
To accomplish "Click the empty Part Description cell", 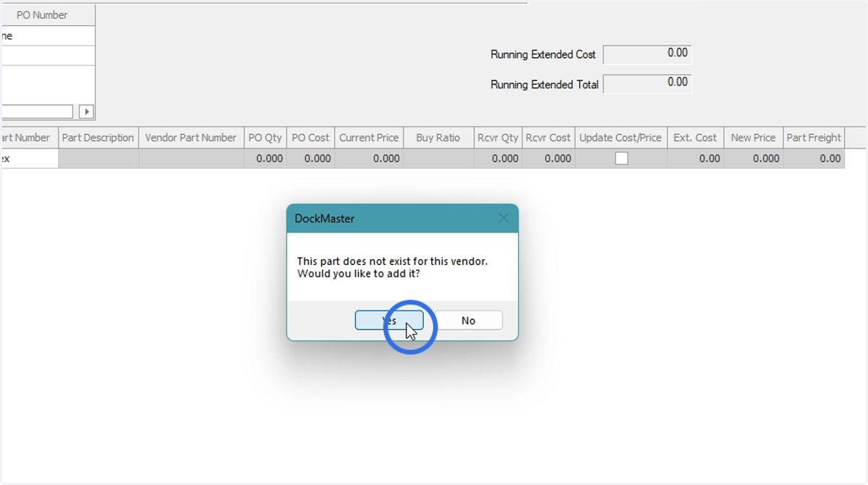I will click(x=98, y=159).
